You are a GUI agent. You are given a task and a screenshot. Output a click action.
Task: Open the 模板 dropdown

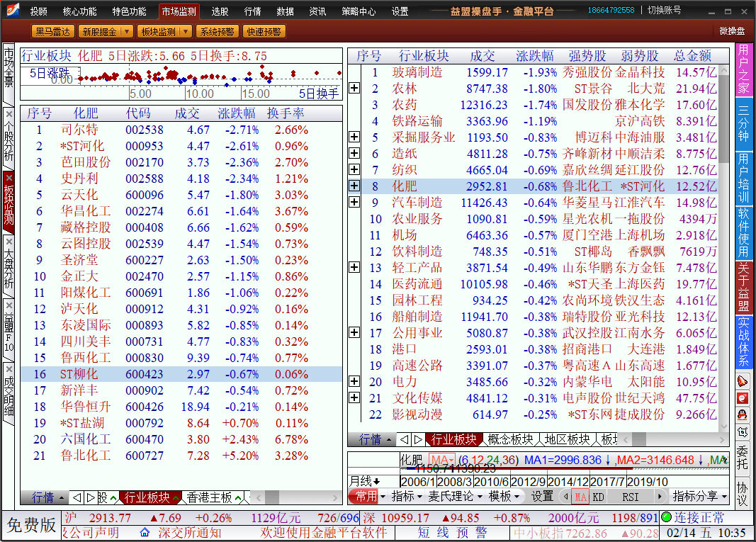[x=517, y=496]
